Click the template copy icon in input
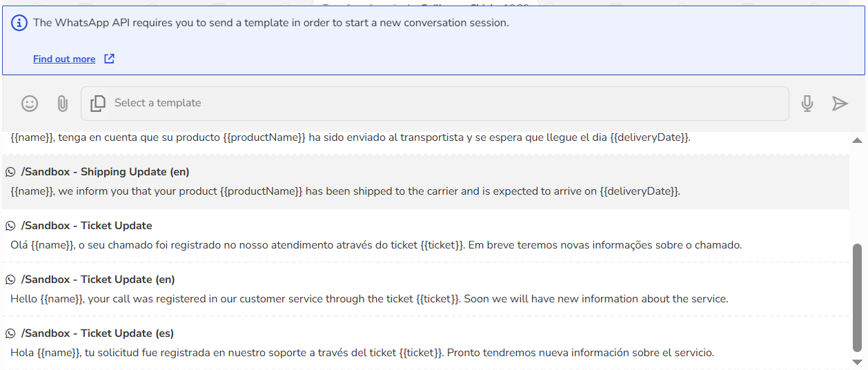Image resolution: width=868 pixels, height=370 pixels. (x=98, y=104)
